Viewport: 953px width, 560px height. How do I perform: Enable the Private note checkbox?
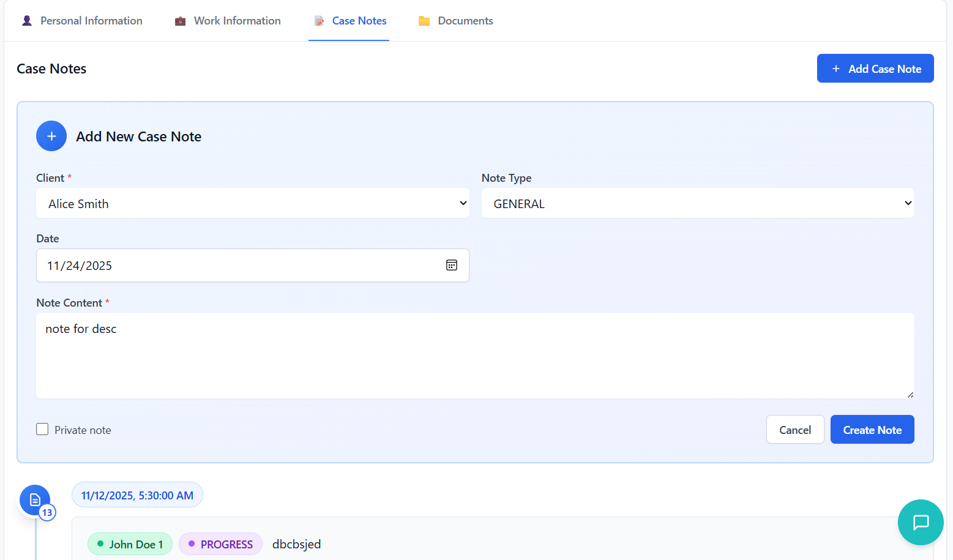42,429
